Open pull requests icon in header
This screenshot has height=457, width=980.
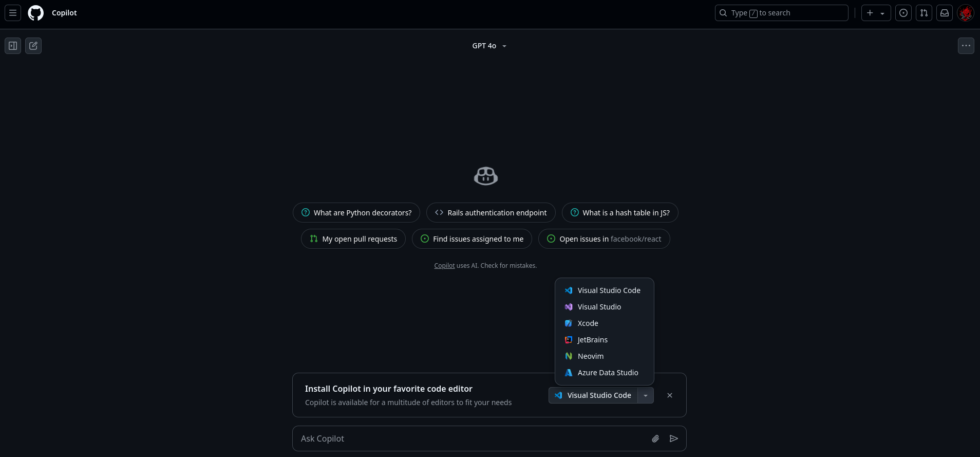tap(924, 13)
